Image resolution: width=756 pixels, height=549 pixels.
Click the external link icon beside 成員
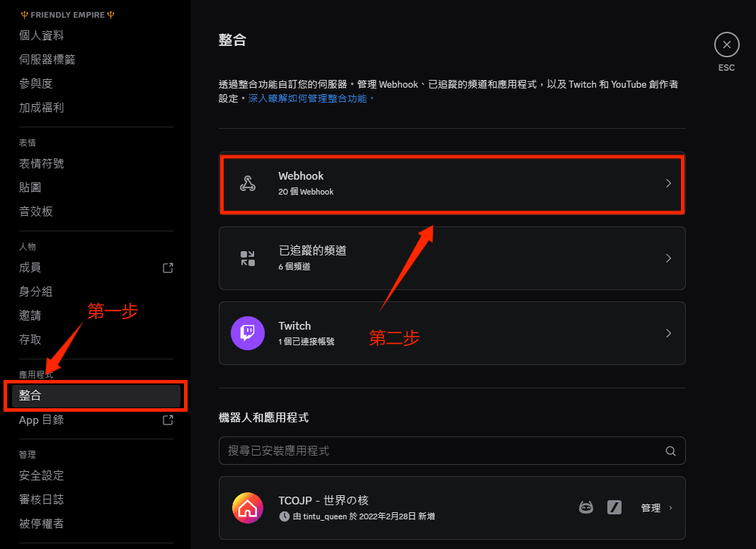[168, 267]
